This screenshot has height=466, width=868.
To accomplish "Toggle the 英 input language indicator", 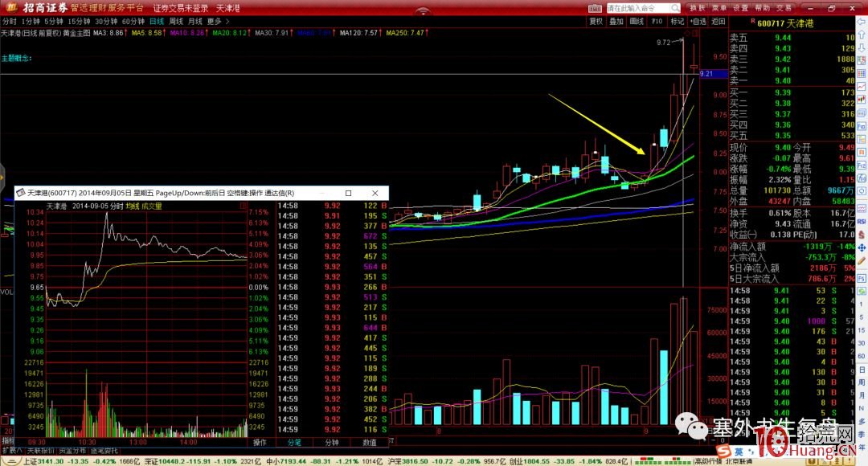I will tap(739, 452).
